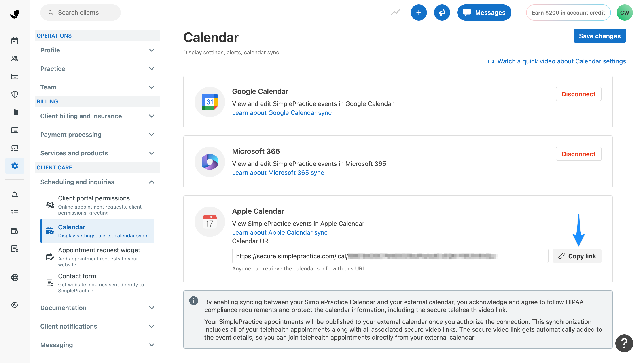This screenshot has height=363, width=644.
Task: Watch quick video about Calendar settings
Action: click(x=557, y=61)
